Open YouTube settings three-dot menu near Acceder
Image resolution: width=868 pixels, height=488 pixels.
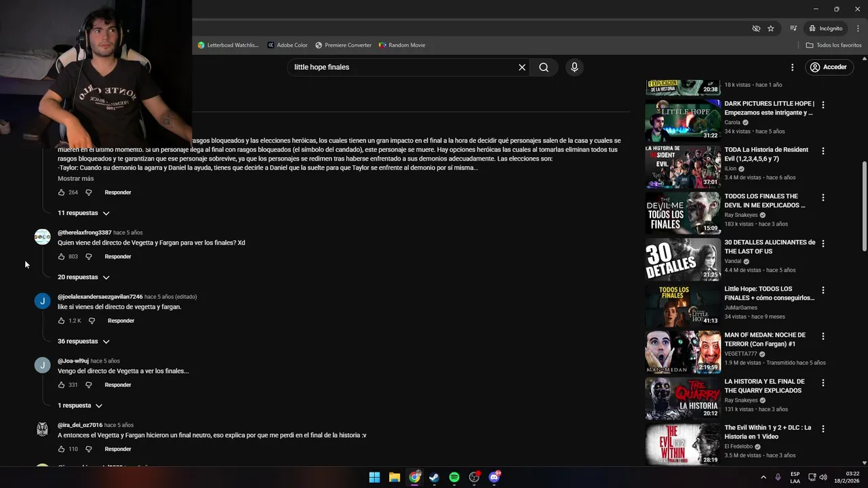pyautogui.click(x=792, y=67)
